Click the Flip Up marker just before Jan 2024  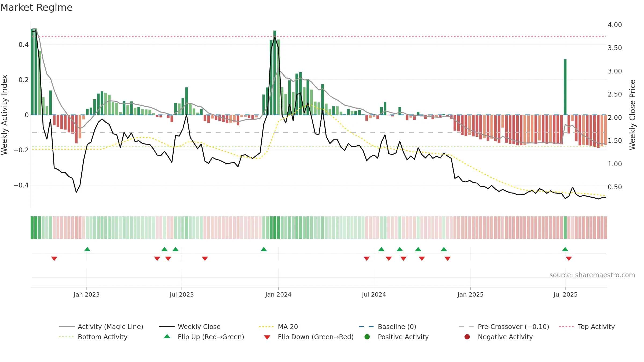264,249
